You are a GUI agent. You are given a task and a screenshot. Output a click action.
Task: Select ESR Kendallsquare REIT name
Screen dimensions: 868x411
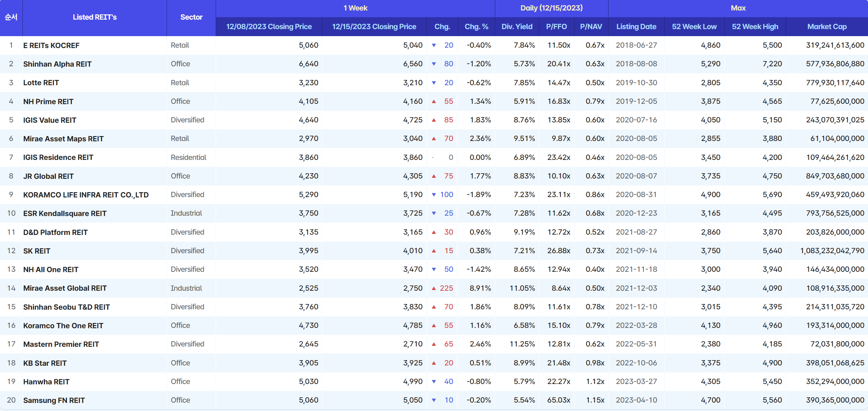pyautogui.click(x=65, y=214)
